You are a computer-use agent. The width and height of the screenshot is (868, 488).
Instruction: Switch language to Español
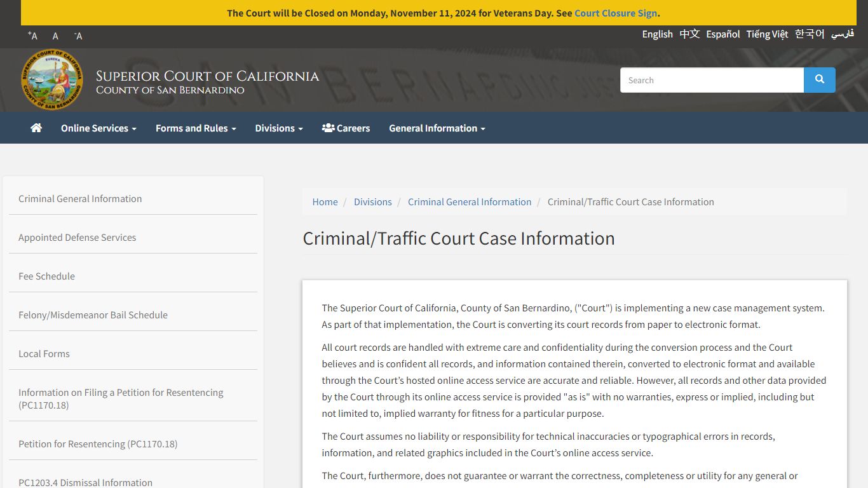[723, 34]
